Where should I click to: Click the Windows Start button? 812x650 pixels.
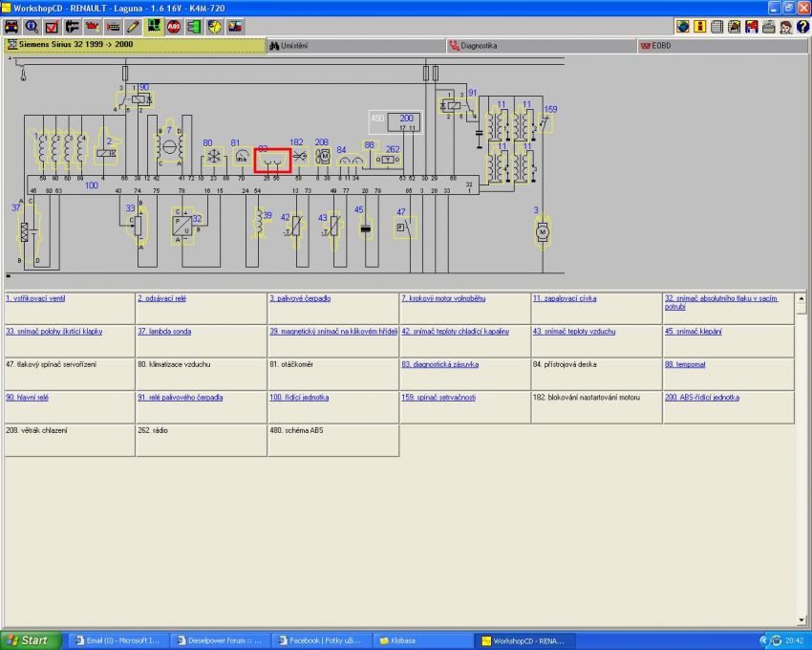click(x=32, y=640)
